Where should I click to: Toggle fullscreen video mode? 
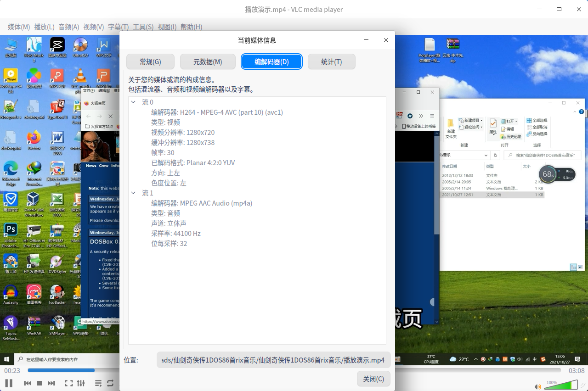pos(69,383)
